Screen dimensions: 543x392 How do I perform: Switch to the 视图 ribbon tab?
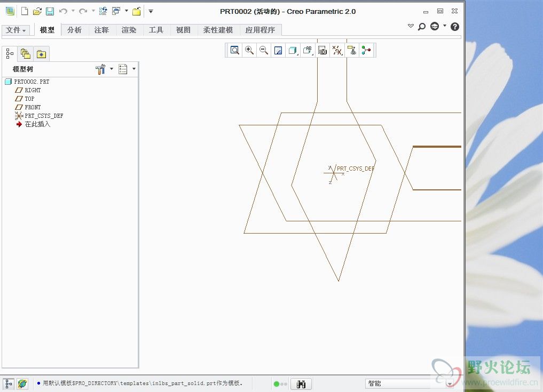[x=183, y=30]
